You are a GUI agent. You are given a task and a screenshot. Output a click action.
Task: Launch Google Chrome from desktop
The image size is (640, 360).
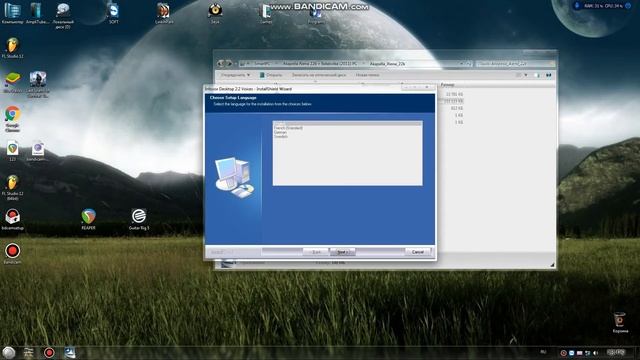[12, 118]
